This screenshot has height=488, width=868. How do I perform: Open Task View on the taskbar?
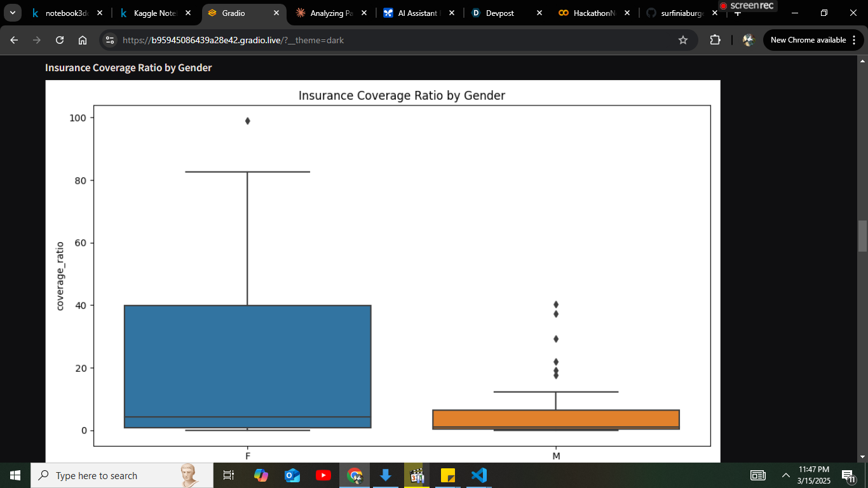229,475
